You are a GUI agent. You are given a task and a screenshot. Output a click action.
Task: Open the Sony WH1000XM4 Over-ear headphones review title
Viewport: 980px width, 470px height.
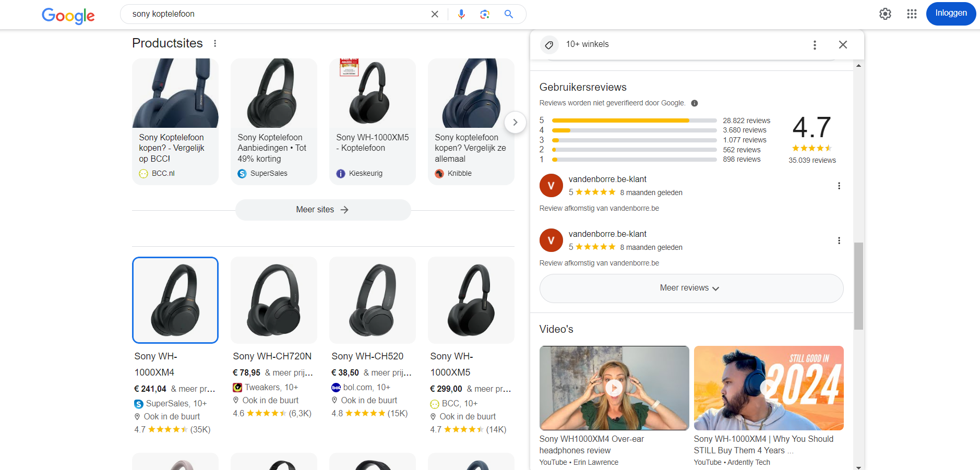(x=592, y=444)
